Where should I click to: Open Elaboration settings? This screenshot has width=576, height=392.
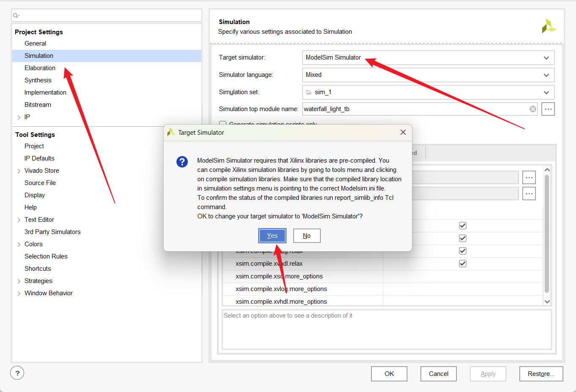click(x=40, y=68)
